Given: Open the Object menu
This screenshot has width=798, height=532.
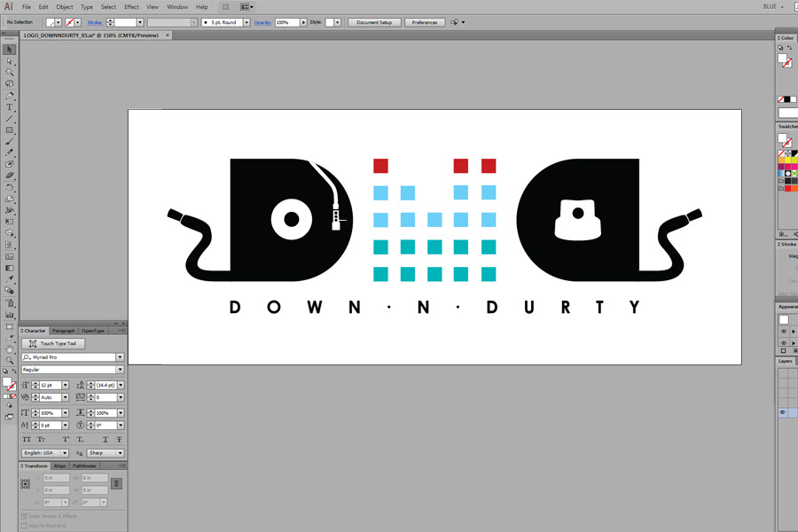Looking at the screenshot, I should tap(65, 6).
